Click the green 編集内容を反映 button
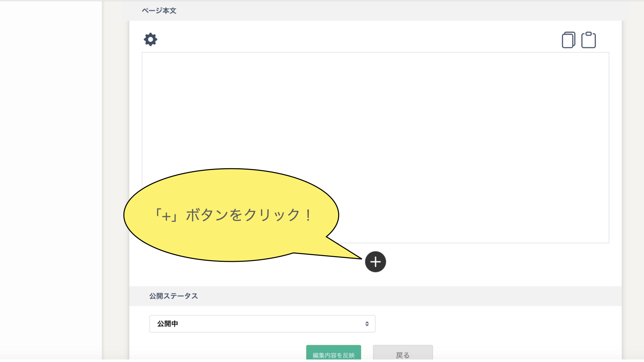Screen dimensions: 644x362 click(333, 354)
